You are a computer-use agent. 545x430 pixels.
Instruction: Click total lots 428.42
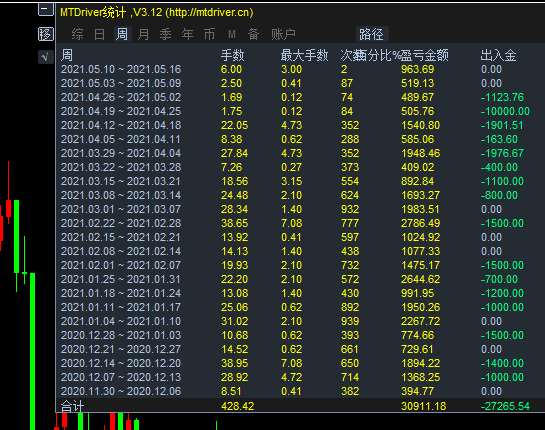pos(238,406)
